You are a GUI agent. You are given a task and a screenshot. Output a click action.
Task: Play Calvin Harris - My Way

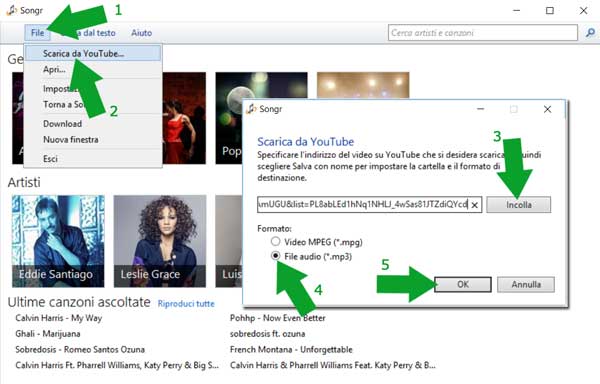pos(59,318)
